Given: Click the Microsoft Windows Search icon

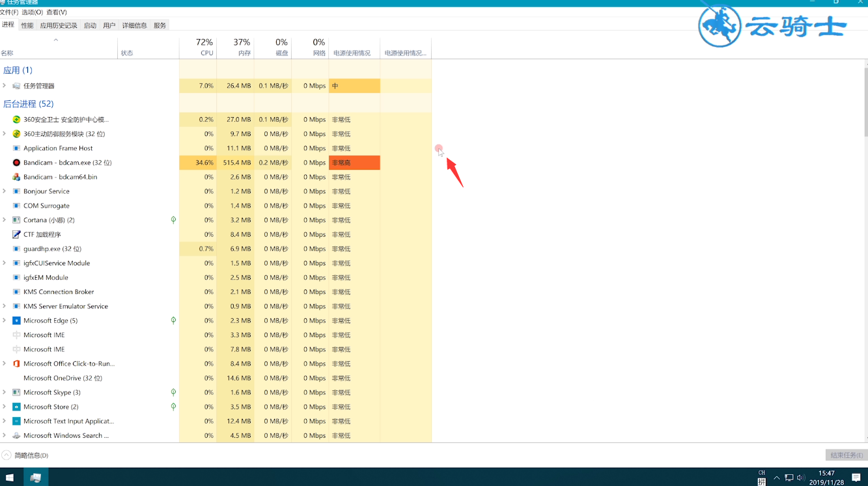Looking at the screenshot, I should pyautogui.click(x=16, y=435).
